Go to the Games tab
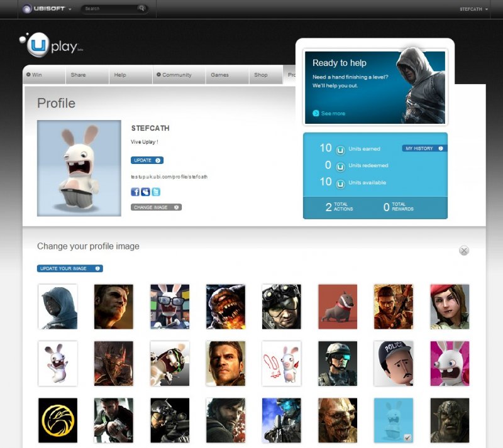Image resolution: width=503 pixels, height=448 pixels. pos(219,75)
